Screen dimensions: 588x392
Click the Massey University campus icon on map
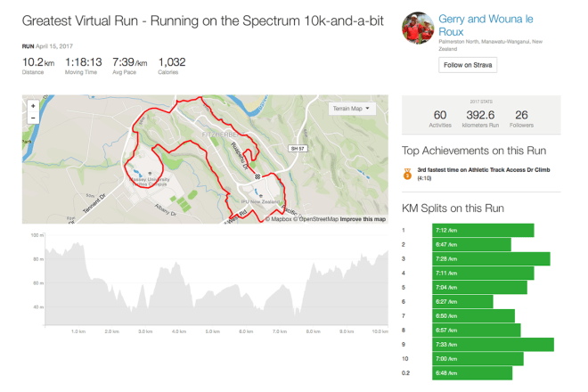click(x=150, y=171)
